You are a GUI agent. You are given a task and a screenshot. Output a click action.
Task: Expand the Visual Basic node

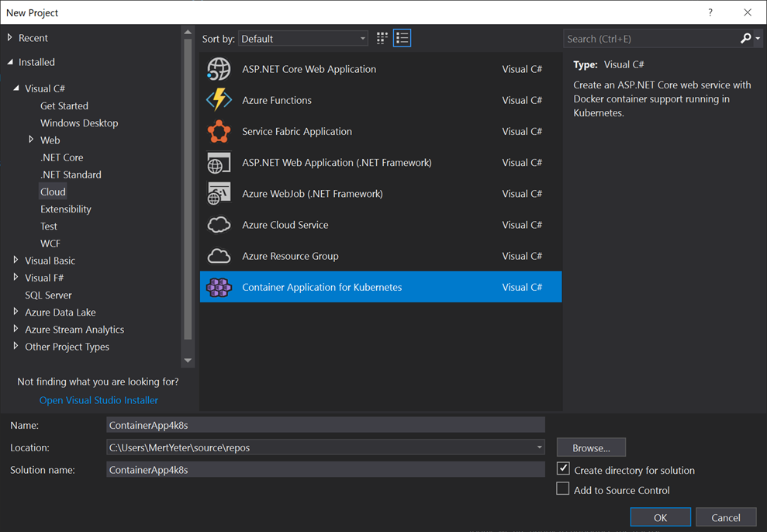click(x=16, y=260)
